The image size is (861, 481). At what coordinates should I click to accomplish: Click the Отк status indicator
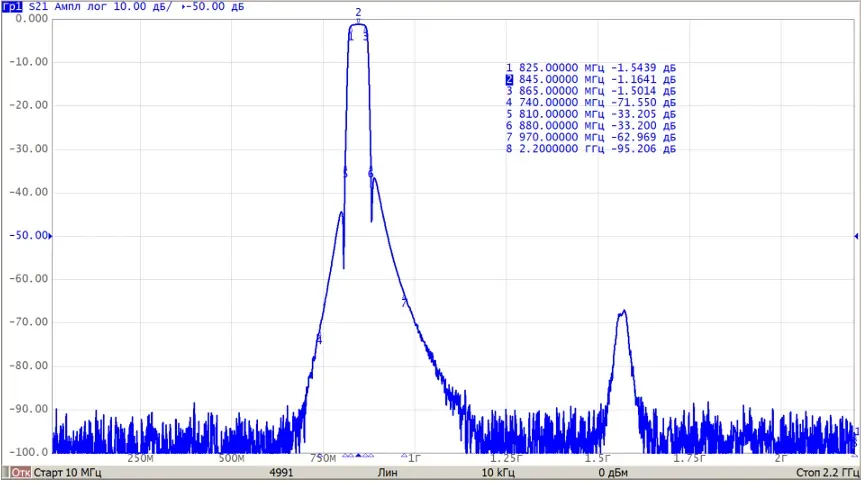point(21,472)
